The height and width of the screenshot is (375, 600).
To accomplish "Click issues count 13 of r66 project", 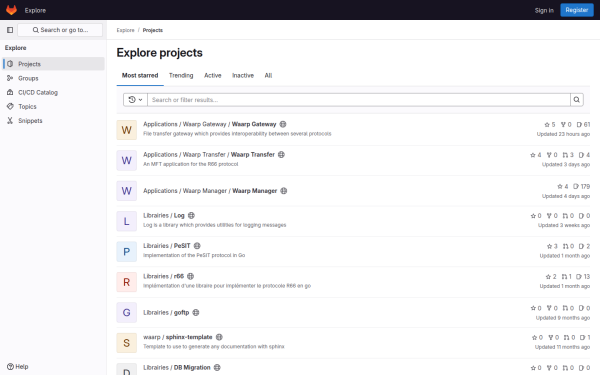I will click(583, 276).
